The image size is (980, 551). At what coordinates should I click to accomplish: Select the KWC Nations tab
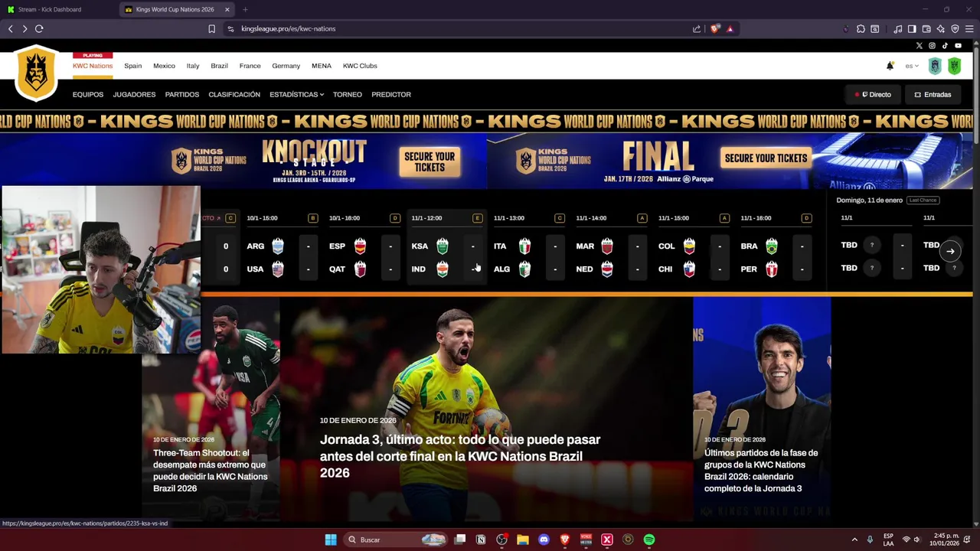pyautogui.click(x=93, y=66)
